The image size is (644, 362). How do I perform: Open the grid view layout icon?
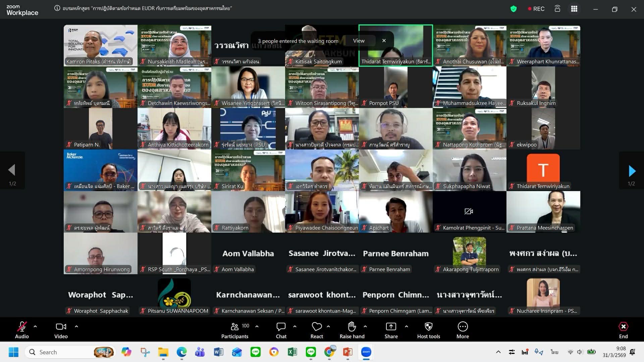[574, 9]
